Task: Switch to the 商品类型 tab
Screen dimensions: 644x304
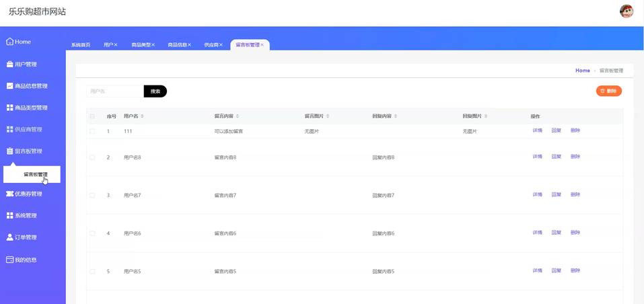Action: pyautogui.click(x=141, y=44)
